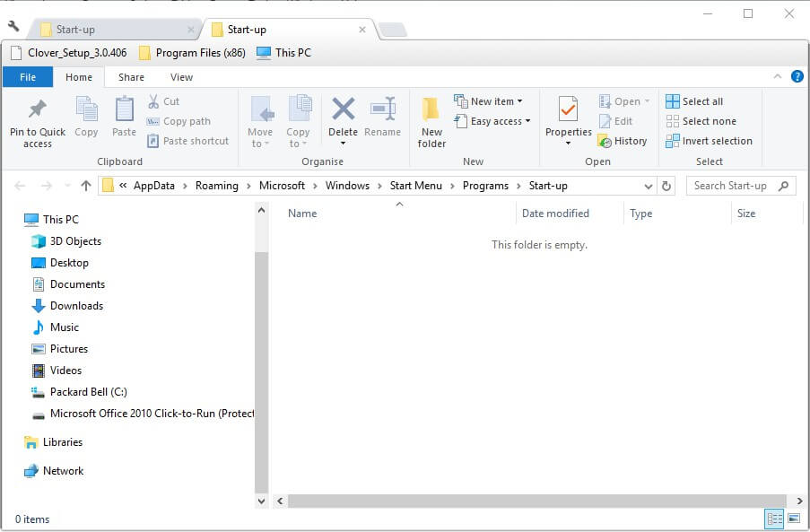Select This PC in navigation pane
The width and height of the screenshot is (810, 532).
(x=52, y=220)
